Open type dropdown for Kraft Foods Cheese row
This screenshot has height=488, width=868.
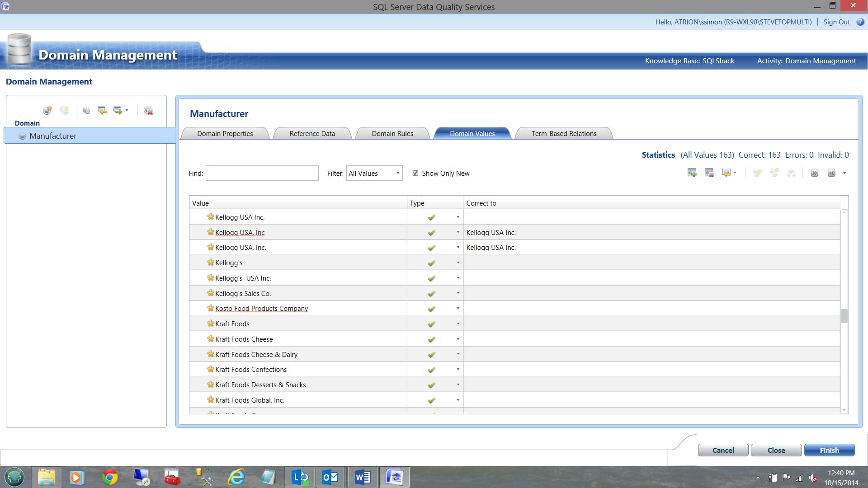click(x=458, y=339)
